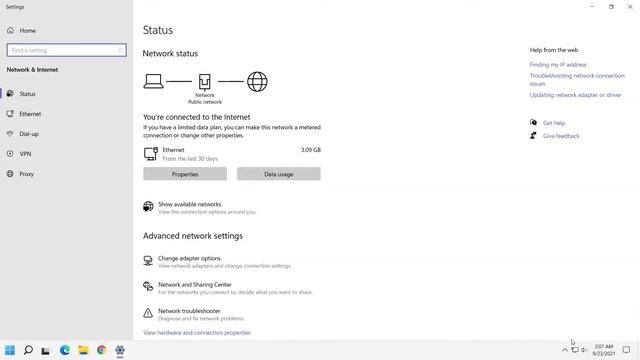Click the Find a setting search box
Image resolution: width=640 pixels, height=360 pixels.
click(67, 50)
